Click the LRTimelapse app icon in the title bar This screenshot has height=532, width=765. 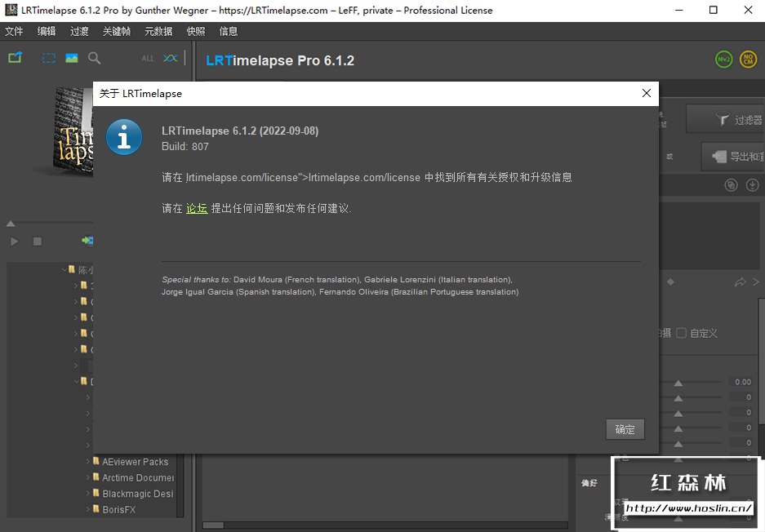coord(11,10)
